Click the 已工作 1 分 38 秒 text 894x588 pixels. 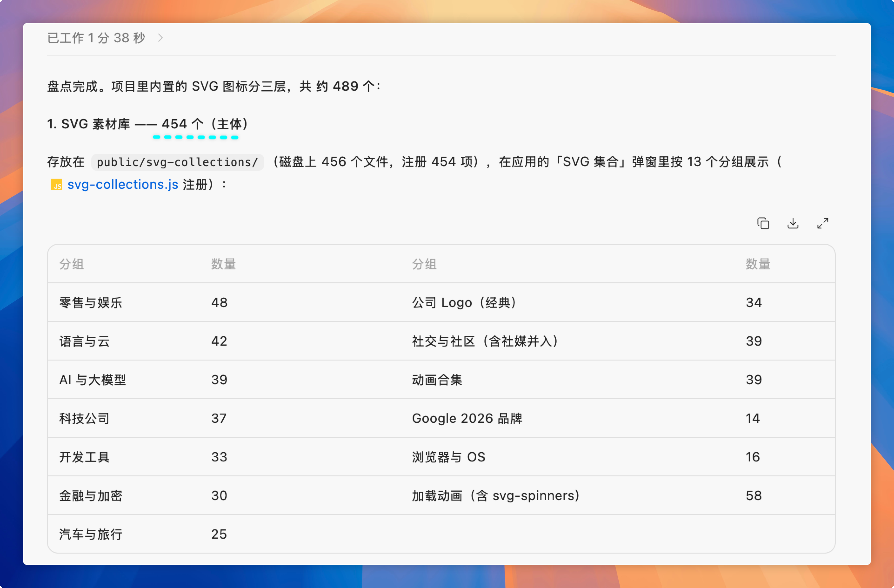tap(96, 38)
